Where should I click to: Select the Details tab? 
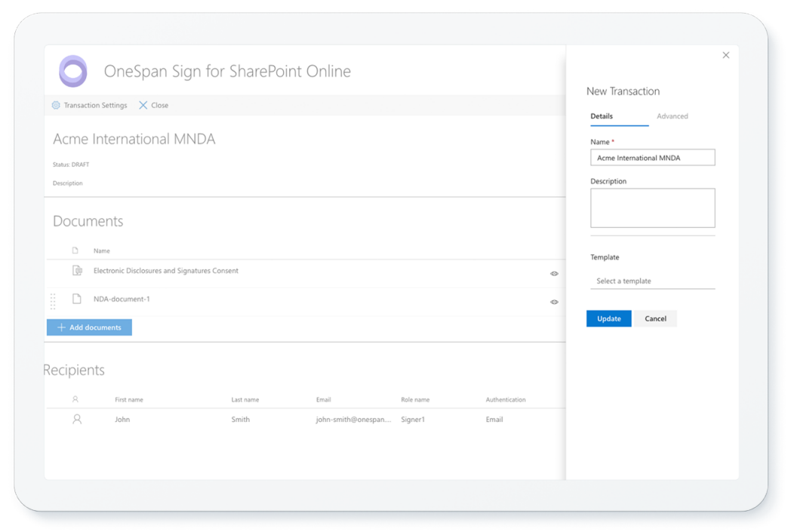point(602,116)
